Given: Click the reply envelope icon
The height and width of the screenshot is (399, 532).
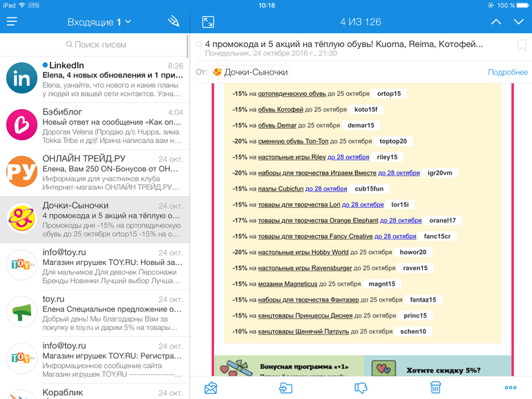Looking at the screenshot, I should 211,387.
